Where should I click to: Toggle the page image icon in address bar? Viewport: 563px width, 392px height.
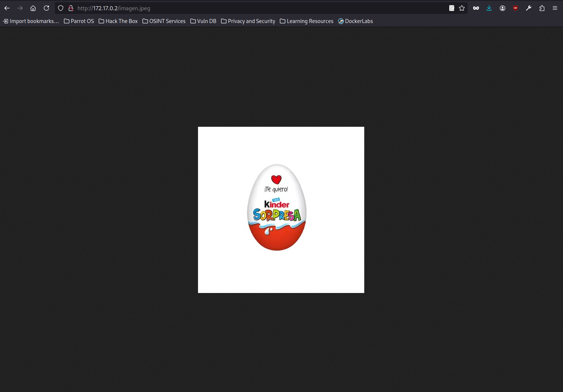pos(452,8)
